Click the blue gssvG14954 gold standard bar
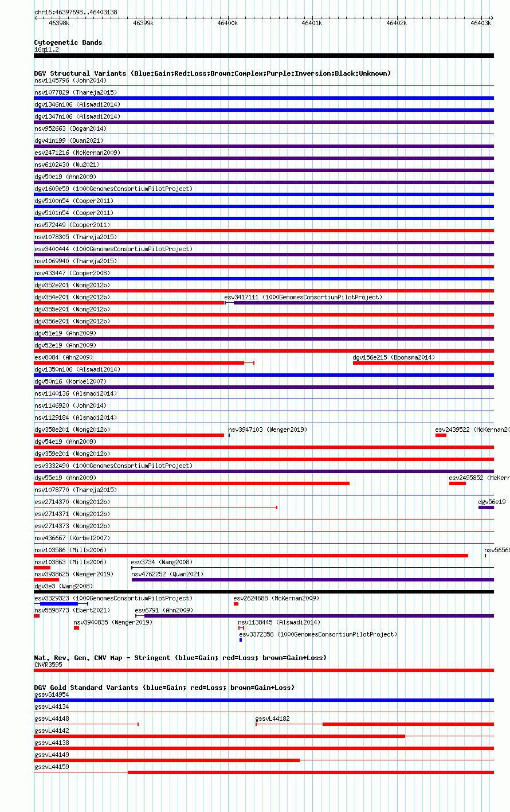510x812 pixels. tap(264, 700)
